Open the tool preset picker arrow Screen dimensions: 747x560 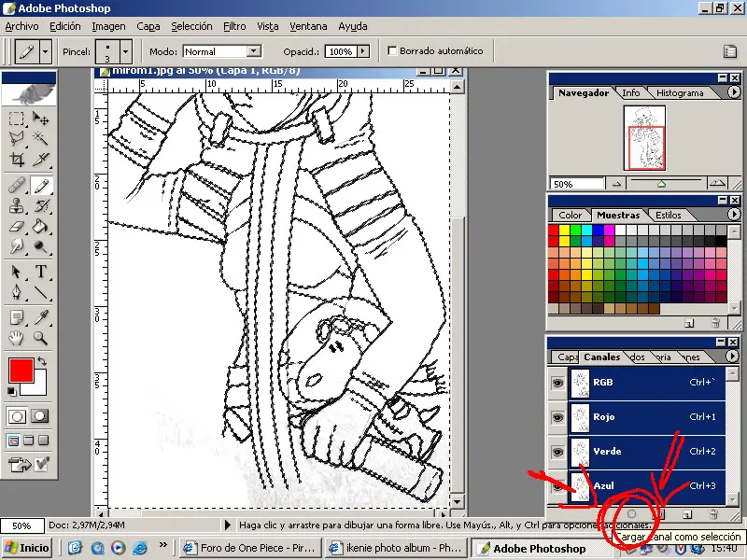45,51
